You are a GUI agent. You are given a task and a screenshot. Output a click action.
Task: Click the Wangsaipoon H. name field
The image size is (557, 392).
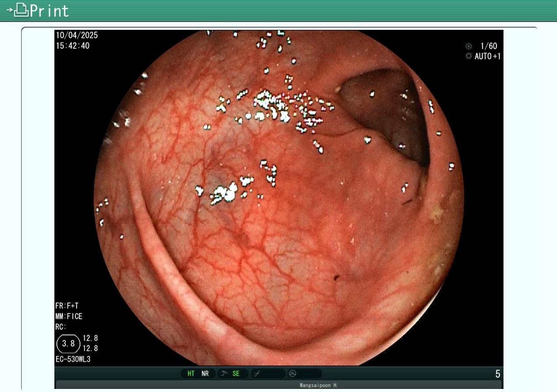(x=278, y=385)
